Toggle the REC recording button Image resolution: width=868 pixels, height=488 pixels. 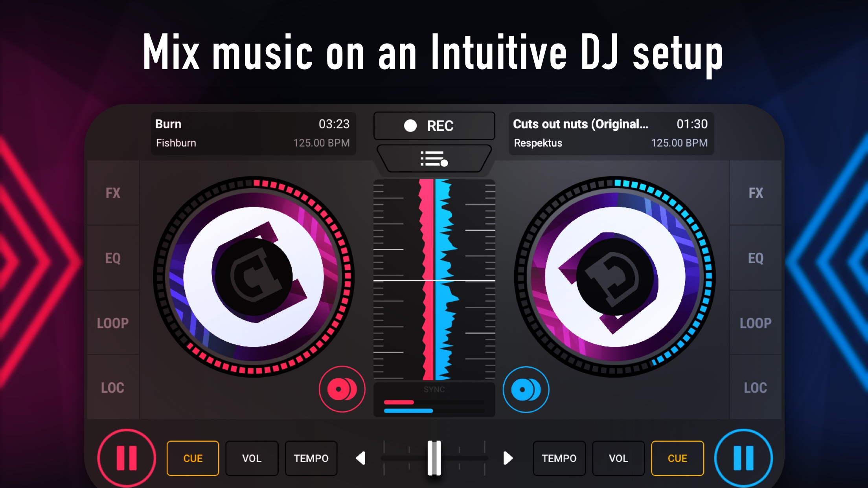click(434, 126)
